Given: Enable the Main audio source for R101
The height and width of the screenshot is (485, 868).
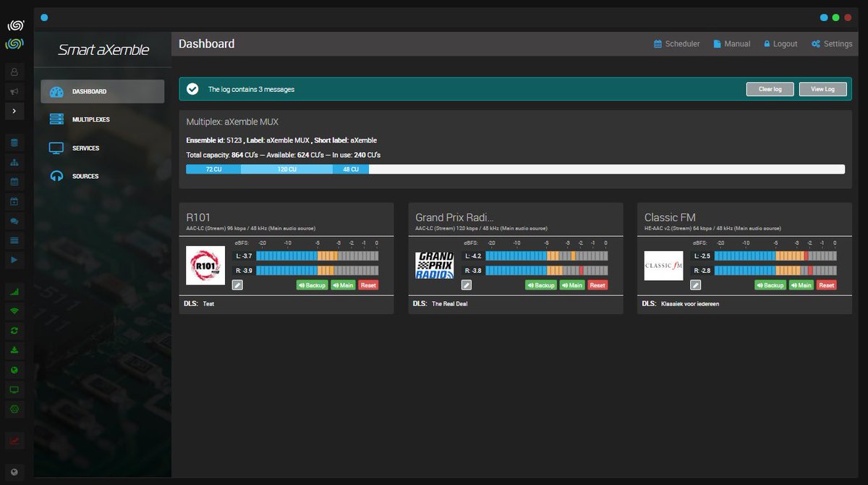Looking at the screenshot, I should (x=343, y=285).
